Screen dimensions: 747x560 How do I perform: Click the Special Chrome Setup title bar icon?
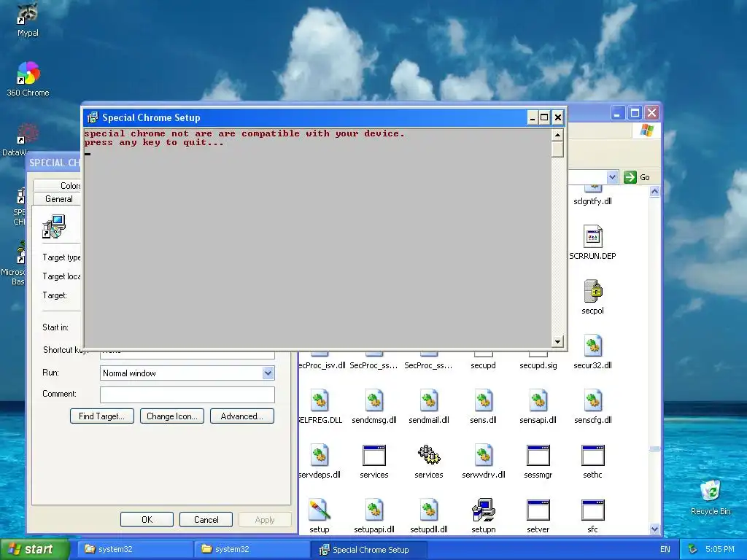coord(93,117)
